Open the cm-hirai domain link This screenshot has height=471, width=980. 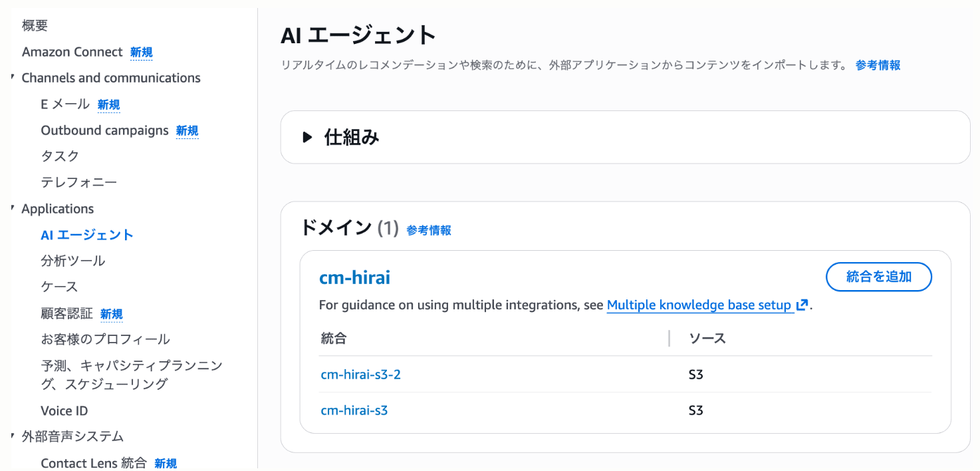tap(354, 277)
